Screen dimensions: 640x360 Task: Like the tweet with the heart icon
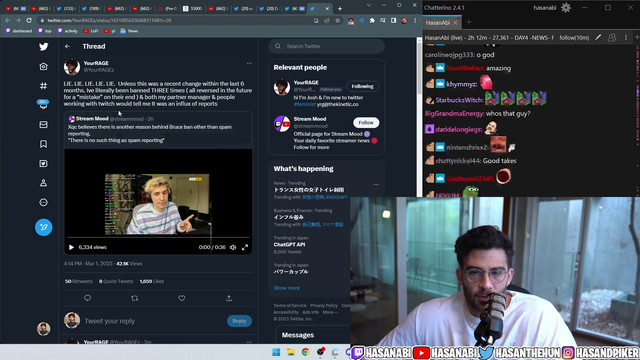coord(182,298)
